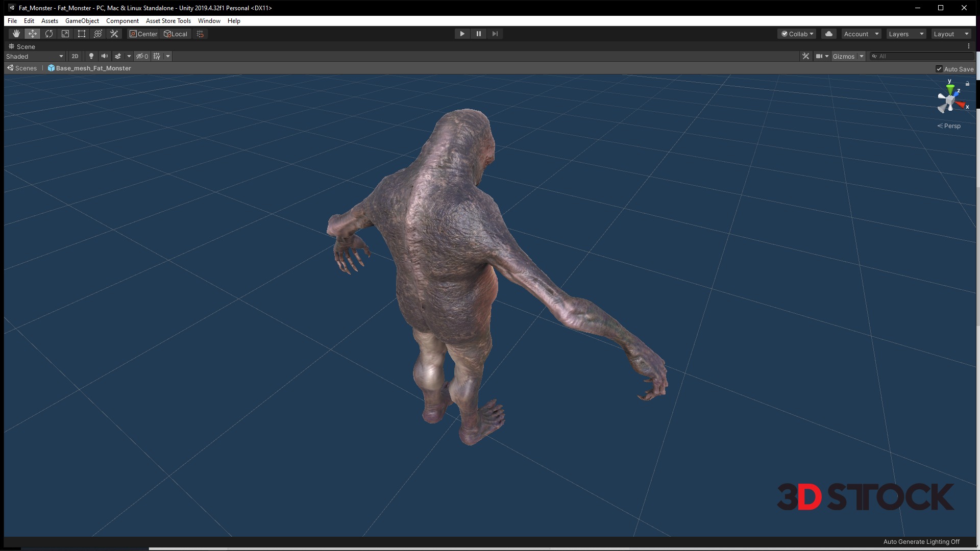The height and width of the screenshot is (551, 980).
Task: Open the GameObject menu
Action: pos(82,21)
